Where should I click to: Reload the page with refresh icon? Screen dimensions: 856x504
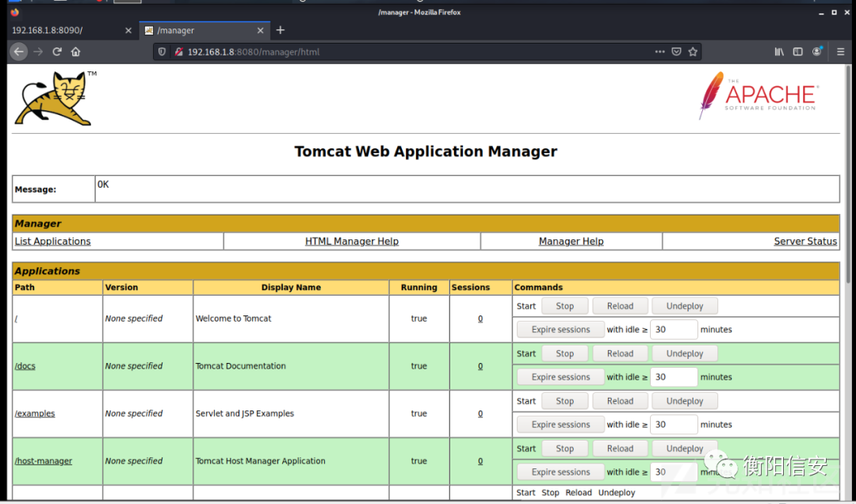57,52
